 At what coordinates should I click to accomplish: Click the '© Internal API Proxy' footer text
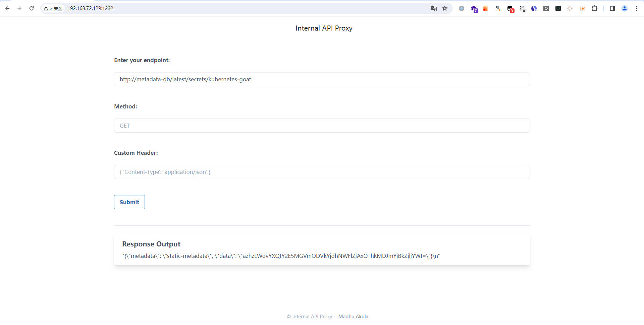pos(309,317)
